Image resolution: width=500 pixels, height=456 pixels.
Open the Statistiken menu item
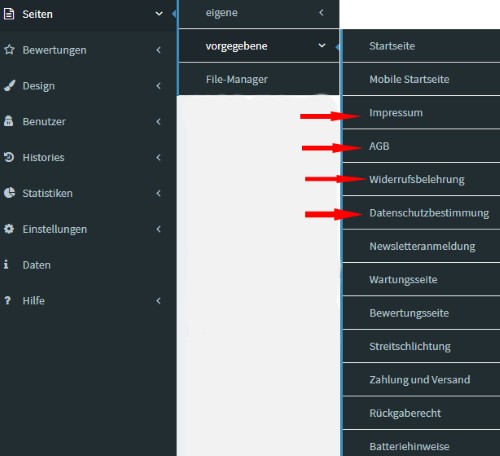[x=88, y=193]
